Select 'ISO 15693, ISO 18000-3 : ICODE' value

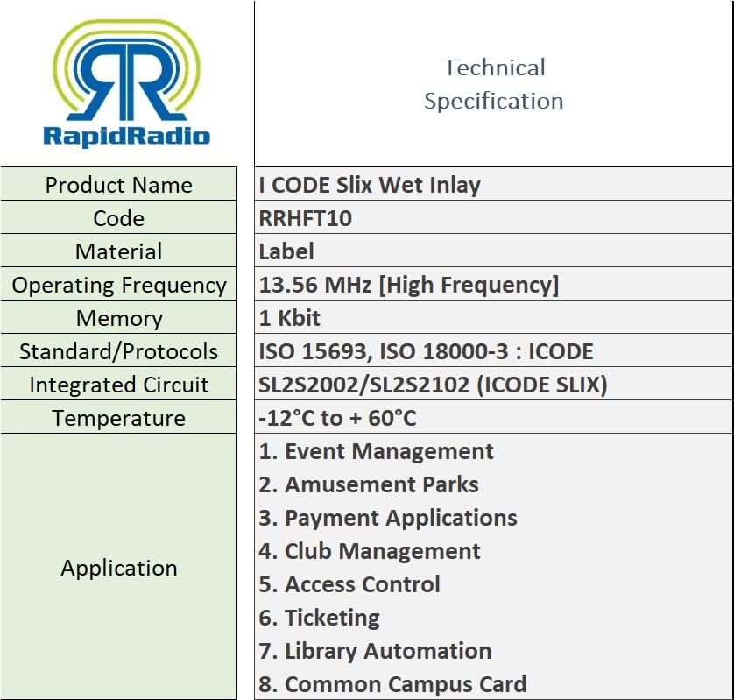tap(426, 351)
